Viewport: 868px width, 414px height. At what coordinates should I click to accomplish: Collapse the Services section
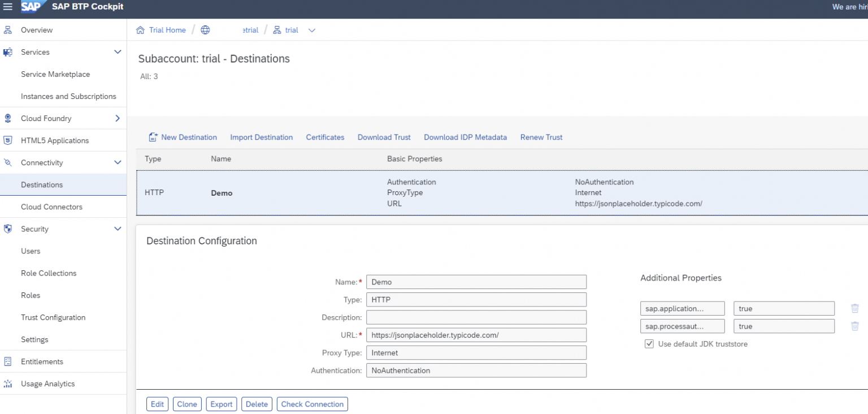tap(118, 51)
